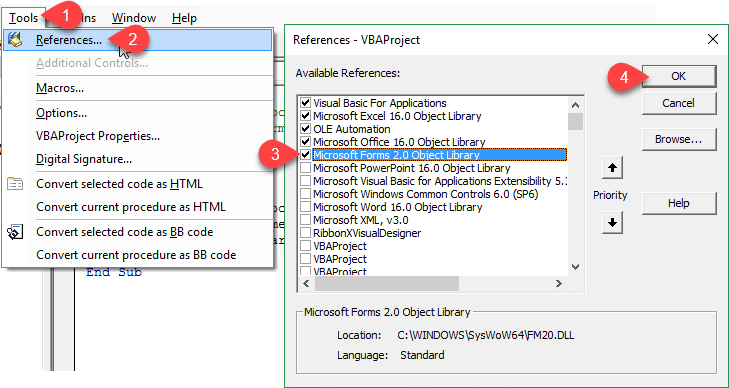The width and height of the screenshot is (729, 388).
Task: Check Microsoft Word 16.0 Object Library
Action: (x=305, y=207)
